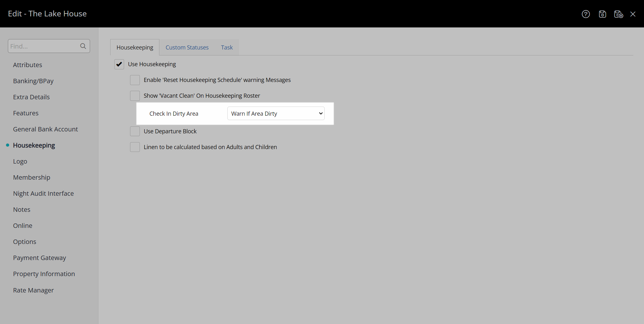Open Attributes in the sidebar

28,65
